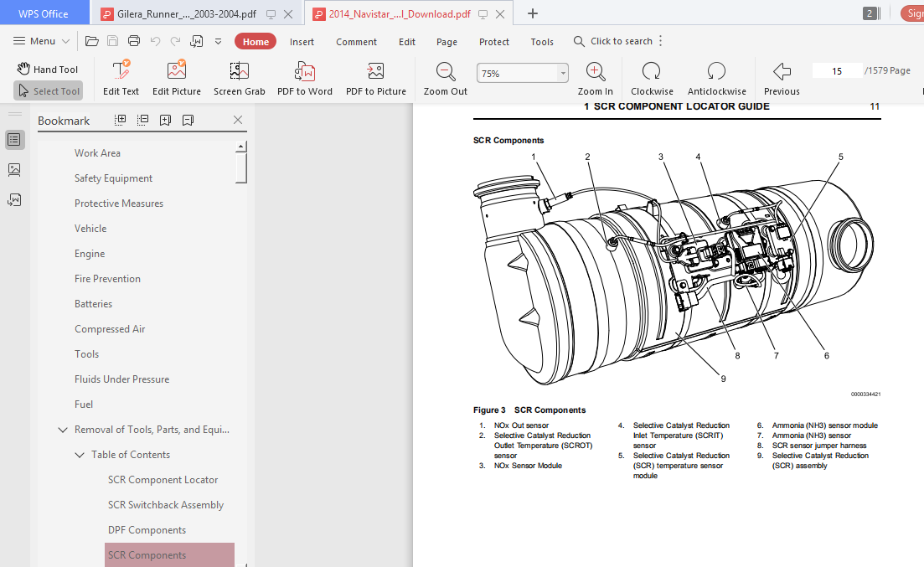
Task: Rotate the page Clockwise
Action: point(652,78)
